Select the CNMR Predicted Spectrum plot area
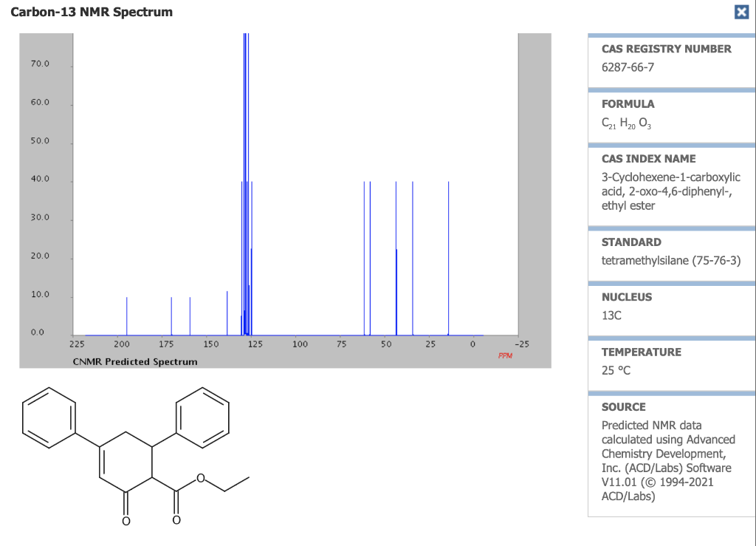 click(x=295, y=185)
